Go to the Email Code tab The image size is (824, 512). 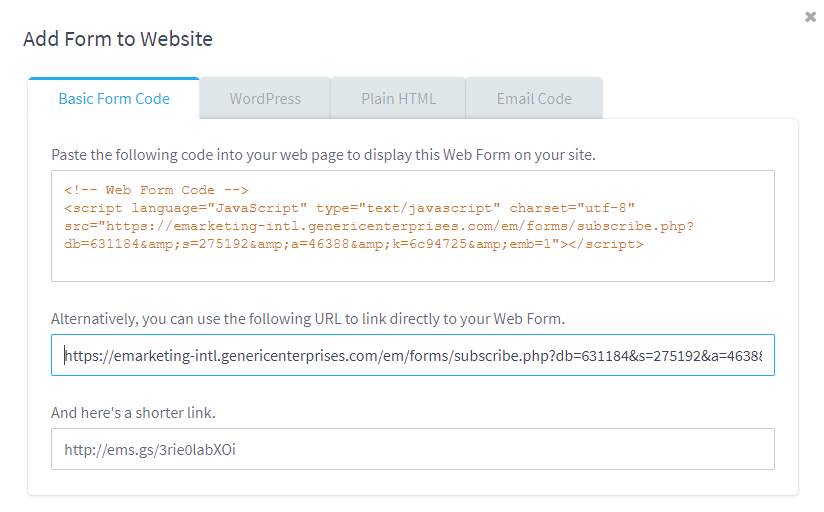[x=534, y=98]
